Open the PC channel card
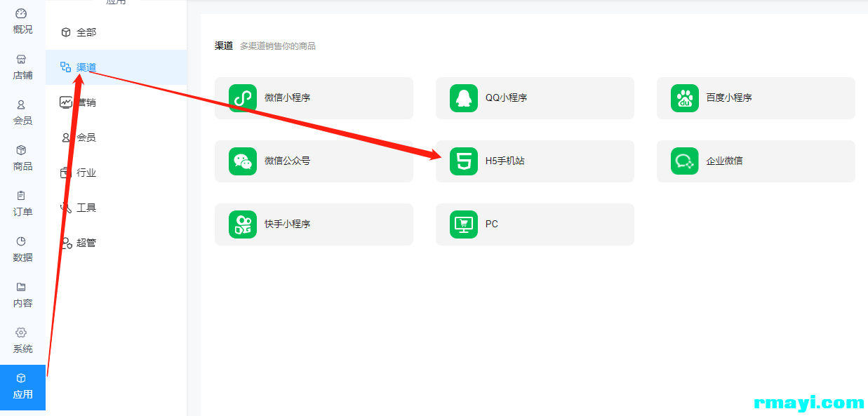The image size is (868, 416). click(535, 224)
